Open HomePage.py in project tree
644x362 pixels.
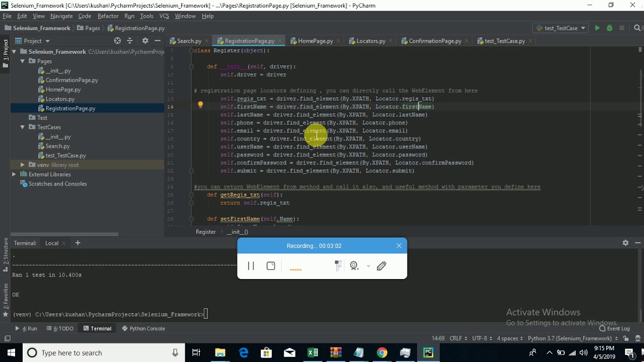[63, 89]
